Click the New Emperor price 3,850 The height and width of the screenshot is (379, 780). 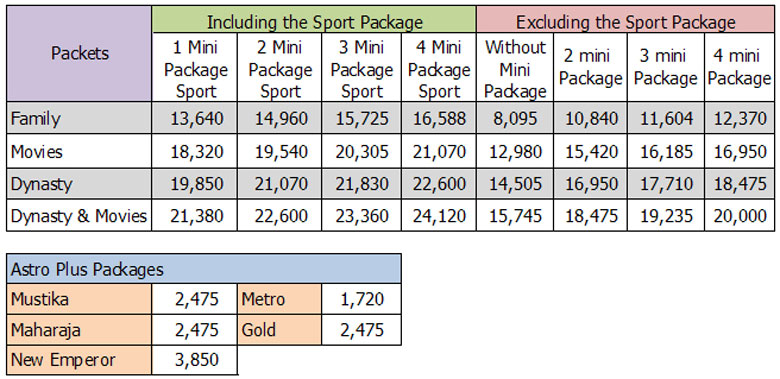195,360
